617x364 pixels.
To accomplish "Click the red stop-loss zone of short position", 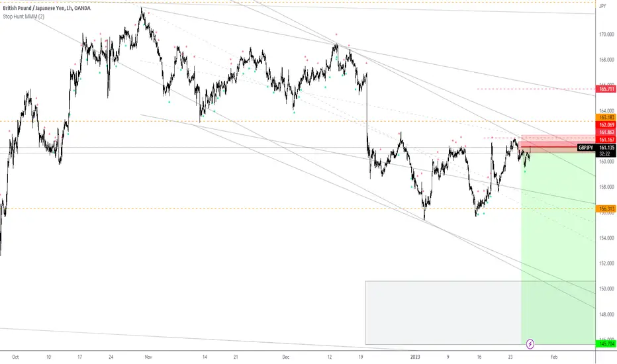I will 558,142.
